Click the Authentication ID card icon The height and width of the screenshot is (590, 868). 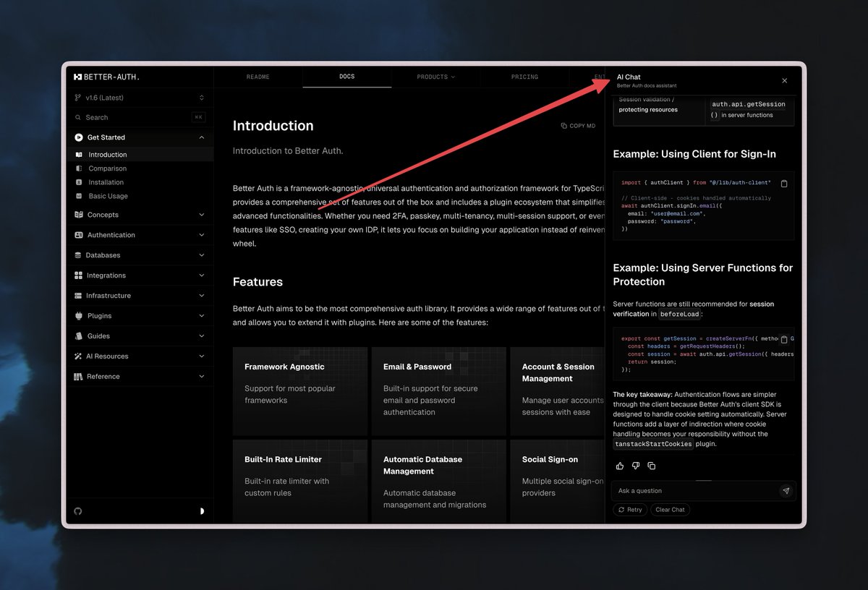(x=79, y=235)
